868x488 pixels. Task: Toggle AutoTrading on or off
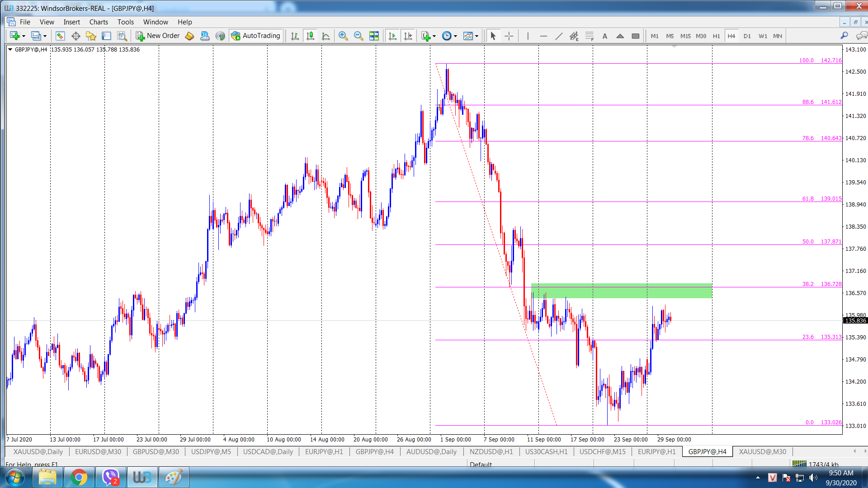[x=256, y=36]
